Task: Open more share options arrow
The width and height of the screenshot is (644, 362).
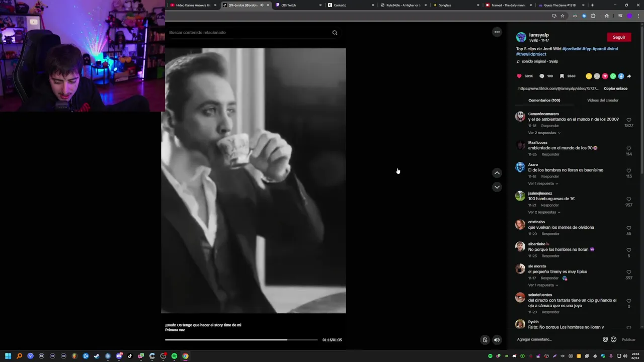Action: click(629, 76)
